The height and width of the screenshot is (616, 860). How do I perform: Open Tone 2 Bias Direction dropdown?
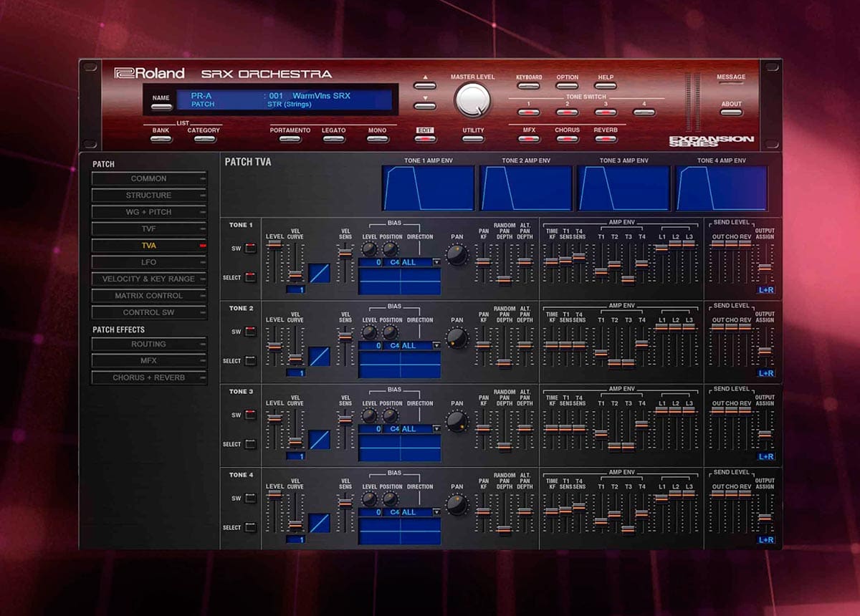coord(436,346)
